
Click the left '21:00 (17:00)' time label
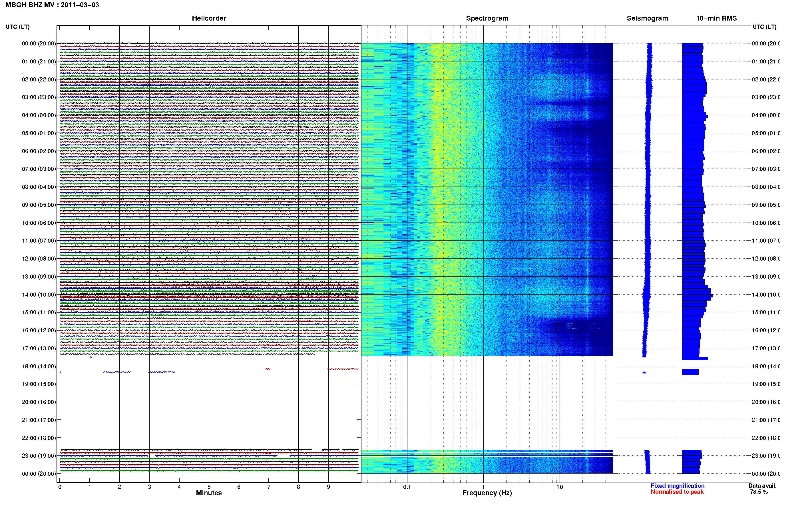pyautogui.click(x=39, y=420)
